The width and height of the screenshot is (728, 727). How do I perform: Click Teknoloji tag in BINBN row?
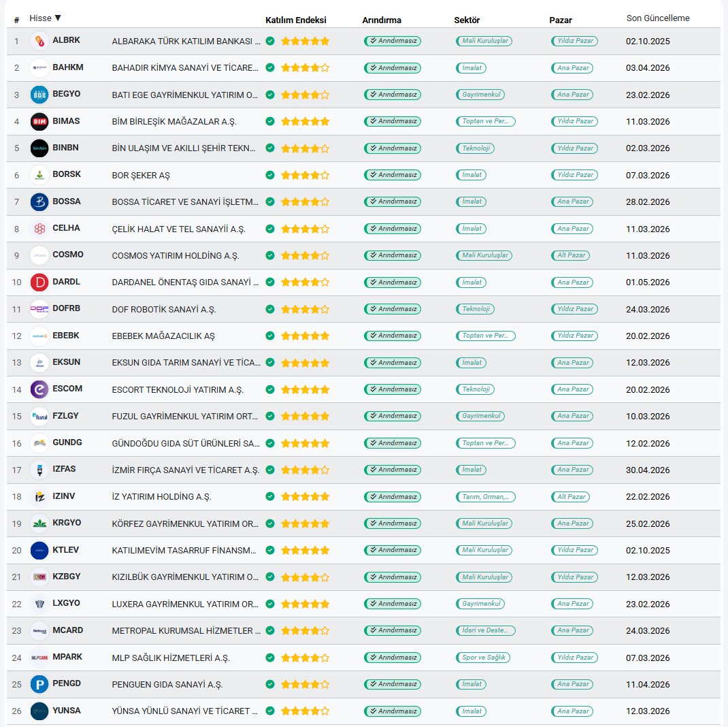pos(476,148)
